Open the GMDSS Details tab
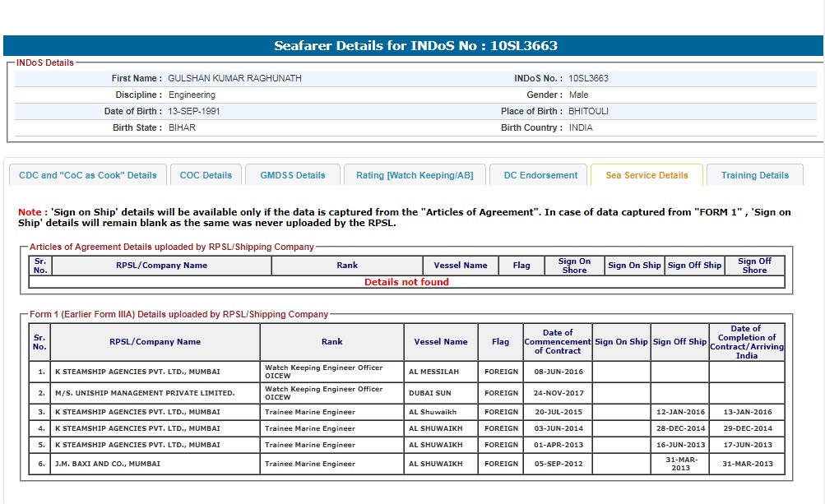 click(293, 175)
